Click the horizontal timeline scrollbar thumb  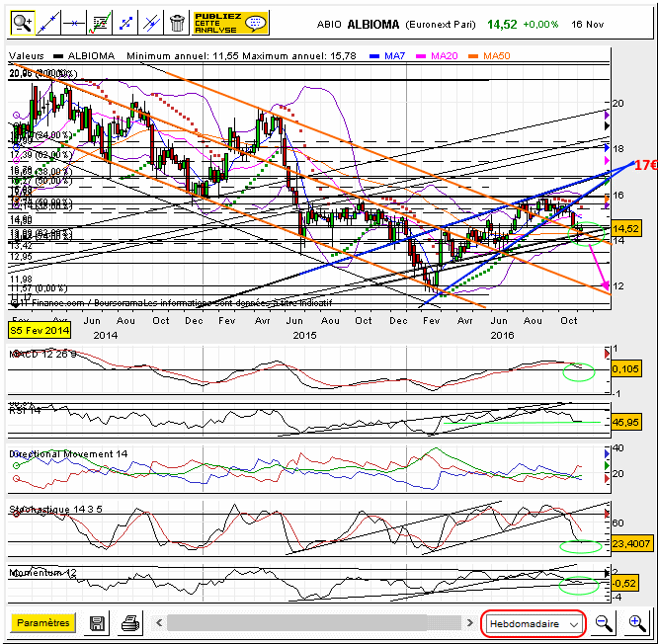click(297, 622)
